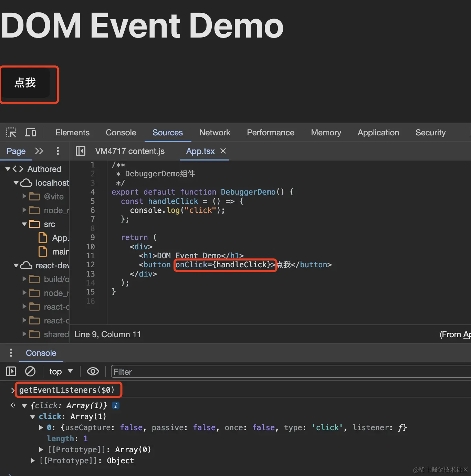Expand the [[Prototype]]: Array(0) entry
Image resolution: width=471 pixels, height=476 pixels.
(x=41, y=449)
